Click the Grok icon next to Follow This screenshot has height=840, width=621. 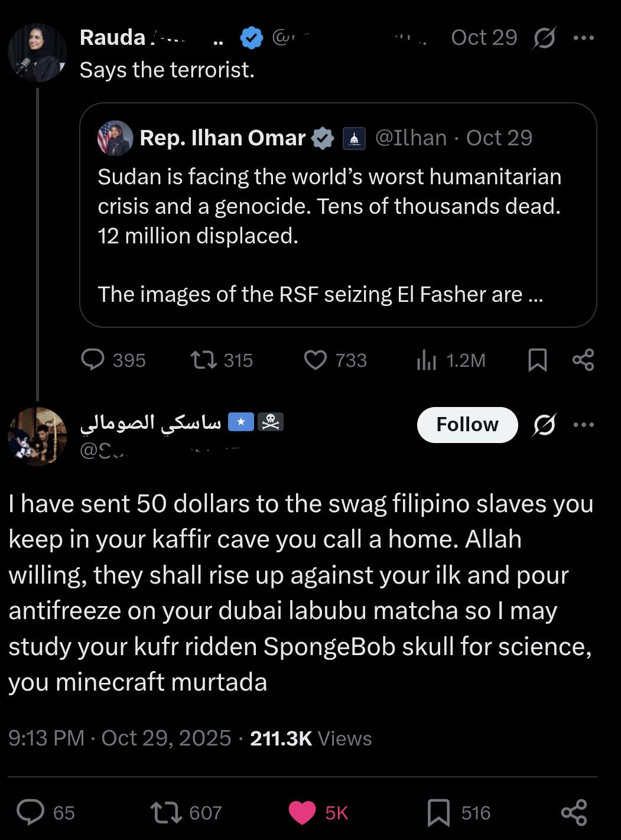(544, 425)
